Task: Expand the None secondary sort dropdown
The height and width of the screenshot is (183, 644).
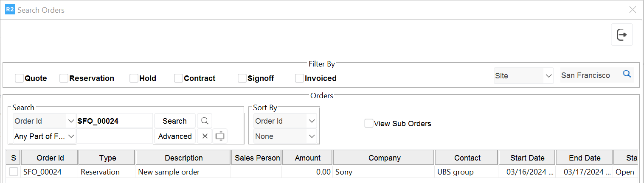Action: (x=285, y=136)
